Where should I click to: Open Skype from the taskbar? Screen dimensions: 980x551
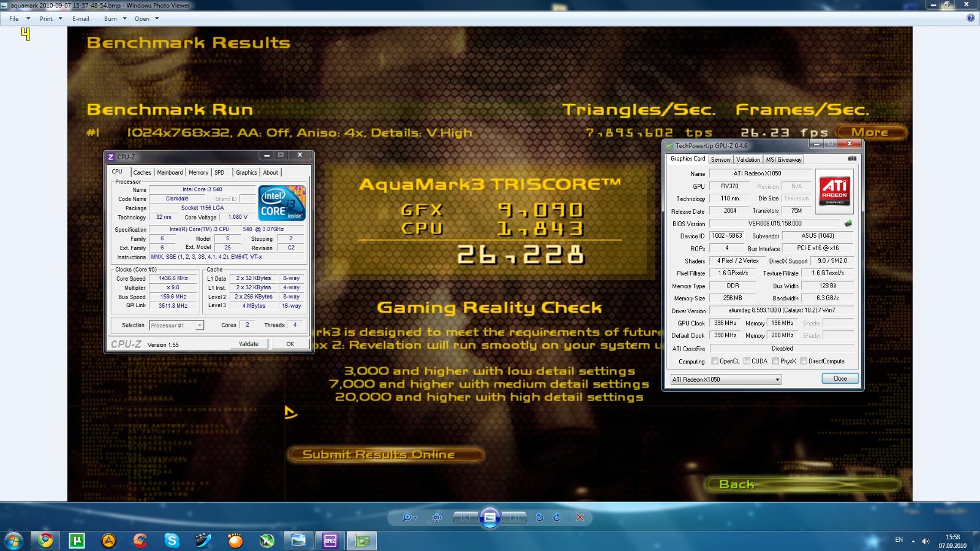tap(171, 541)
